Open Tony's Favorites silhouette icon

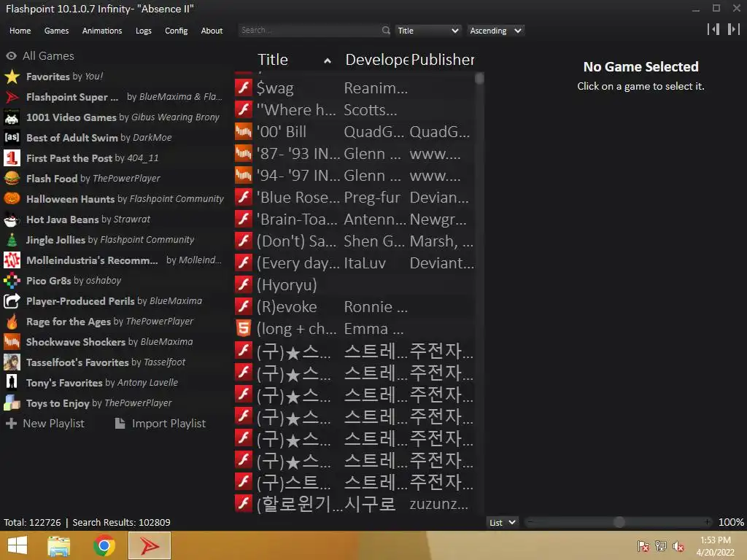(x=12, y=382)
